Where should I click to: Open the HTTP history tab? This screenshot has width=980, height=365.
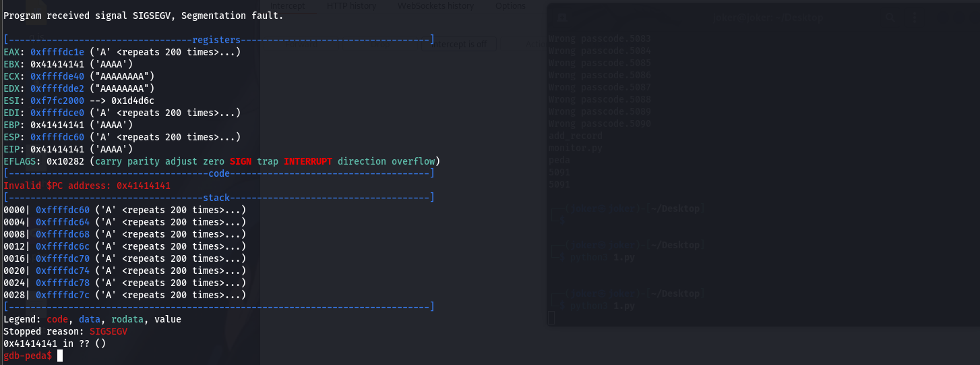click(352, 6)
